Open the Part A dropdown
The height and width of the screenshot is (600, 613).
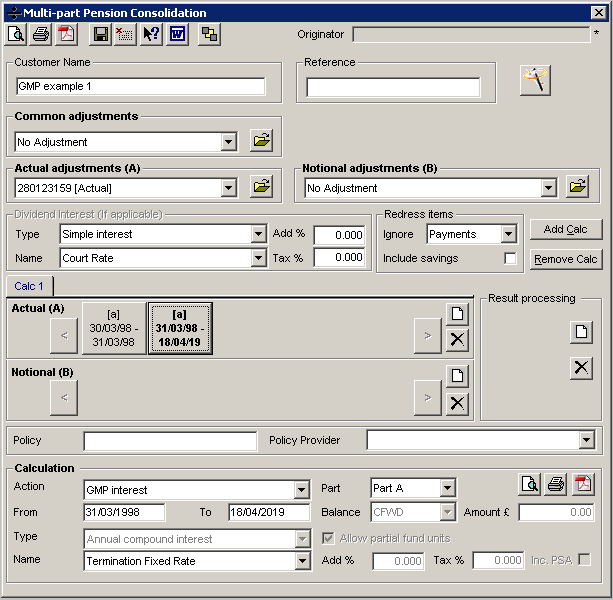click(x=448, y=488)
